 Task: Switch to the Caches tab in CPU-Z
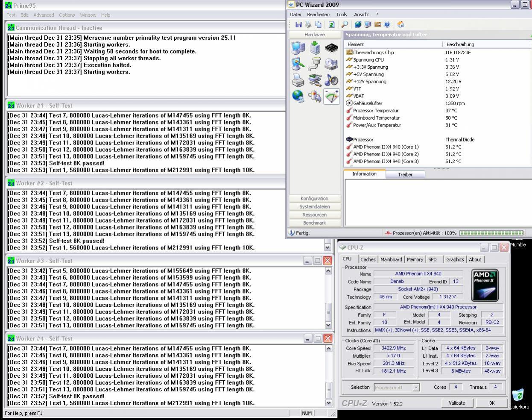point(368,259)
